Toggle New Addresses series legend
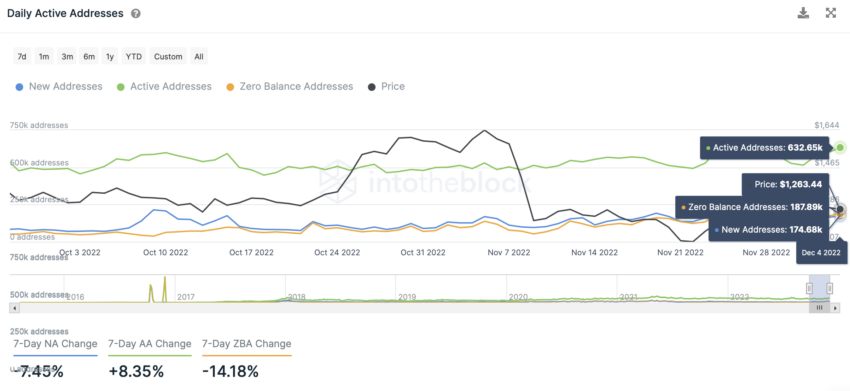Viewport: 850px width, 391px height. [x=59, y=86]
